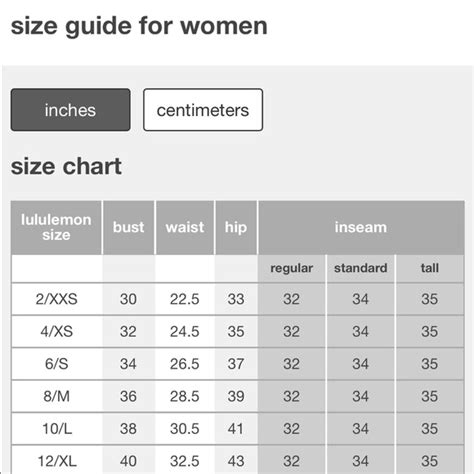This screenshot has height=474, width=474.
Task: Click the 4/XS size row label
Action: click(x=57, y=332)
